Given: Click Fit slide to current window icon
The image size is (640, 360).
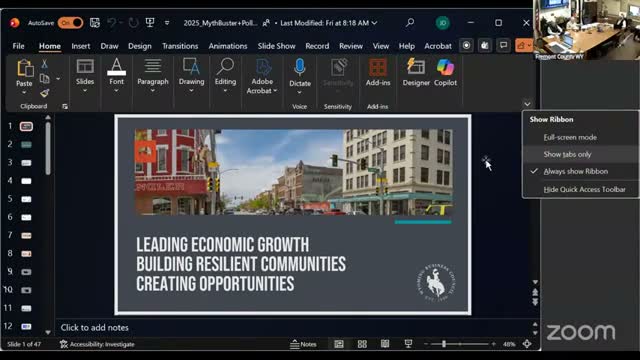Looking at the screenshot, I should pos(527,344).
